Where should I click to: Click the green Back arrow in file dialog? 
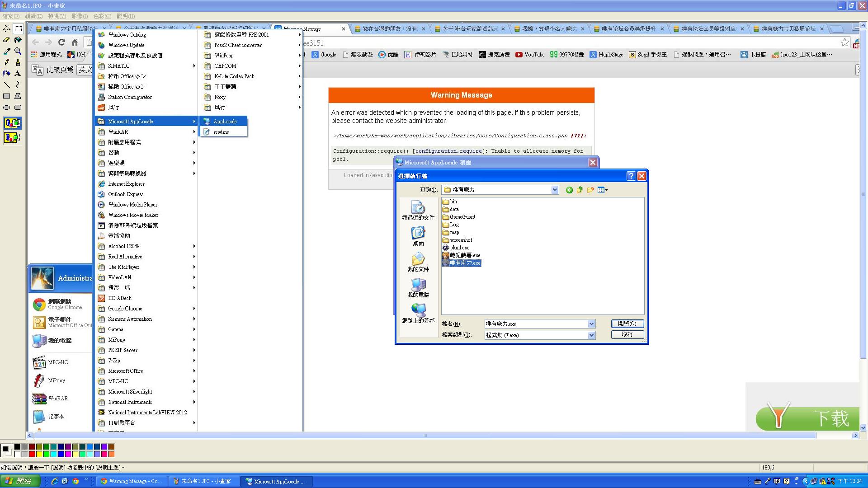coord(569,190)
